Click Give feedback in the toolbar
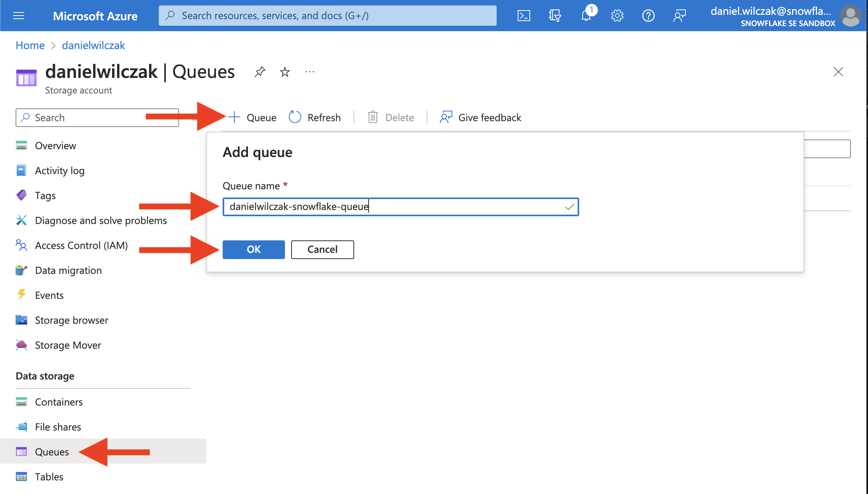 pos(480,117)
